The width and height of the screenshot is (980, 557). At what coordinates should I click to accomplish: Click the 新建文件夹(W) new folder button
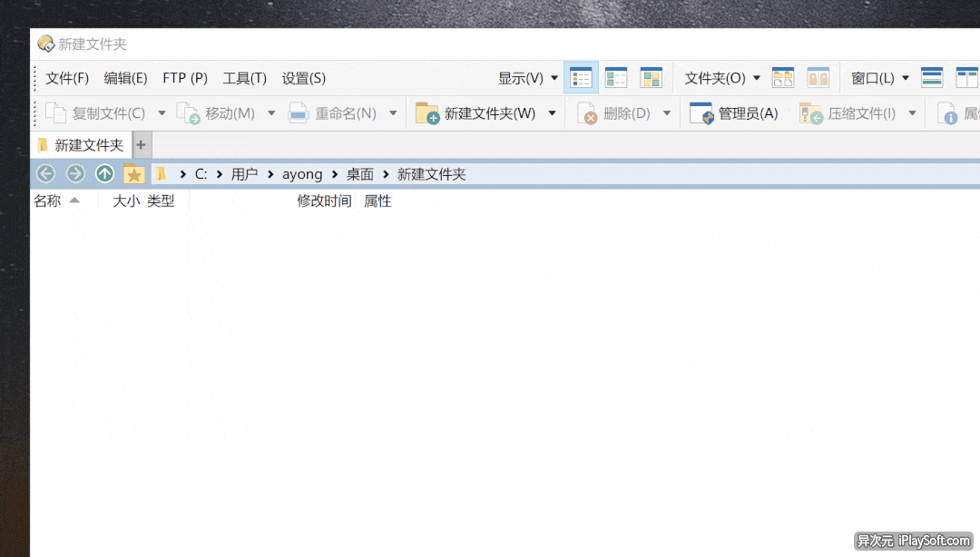point(476,113)
